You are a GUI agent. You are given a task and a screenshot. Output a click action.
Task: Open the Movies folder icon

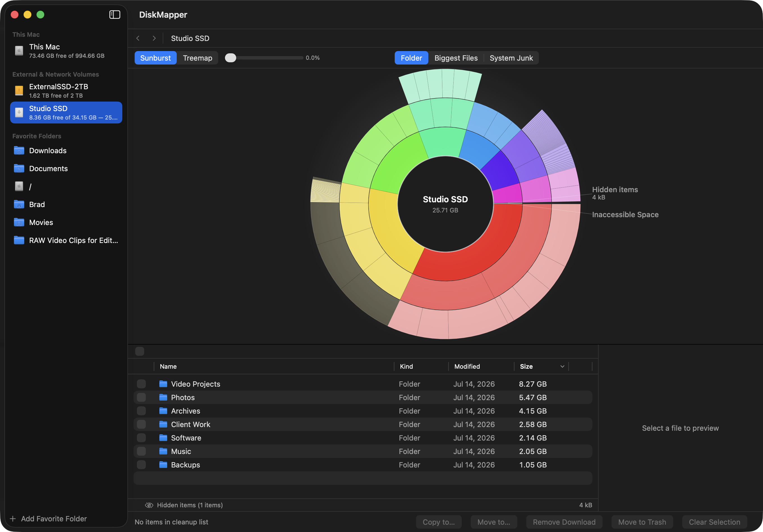point(19,223)
